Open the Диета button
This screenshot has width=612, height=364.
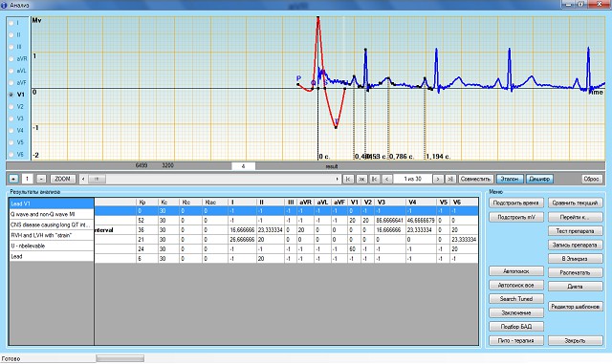[x=575, y=287]
